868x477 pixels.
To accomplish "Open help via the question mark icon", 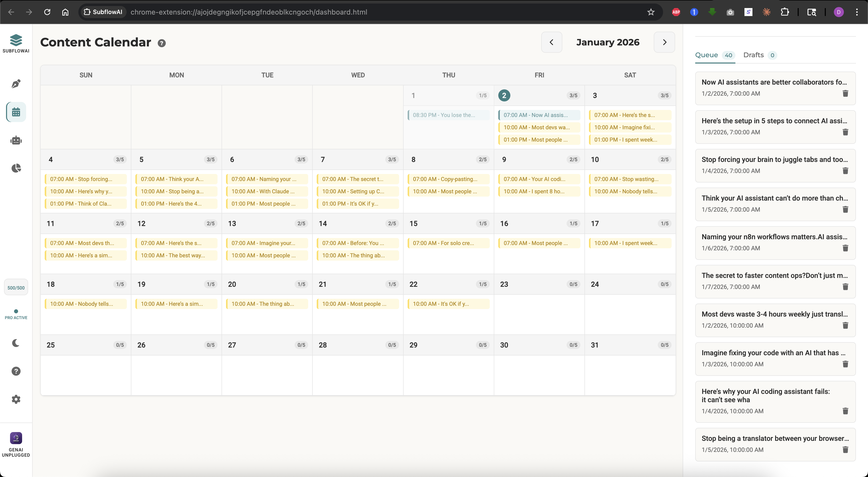I will 16,371.
